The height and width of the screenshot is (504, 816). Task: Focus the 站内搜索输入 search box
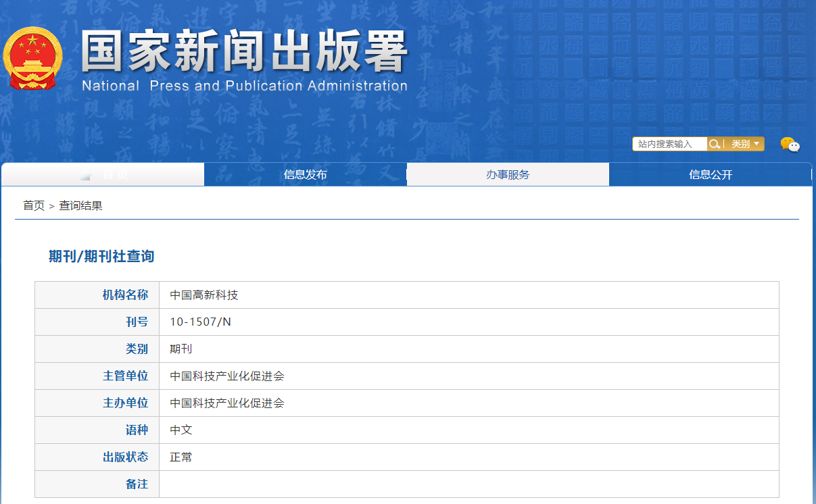coord(669,144)
